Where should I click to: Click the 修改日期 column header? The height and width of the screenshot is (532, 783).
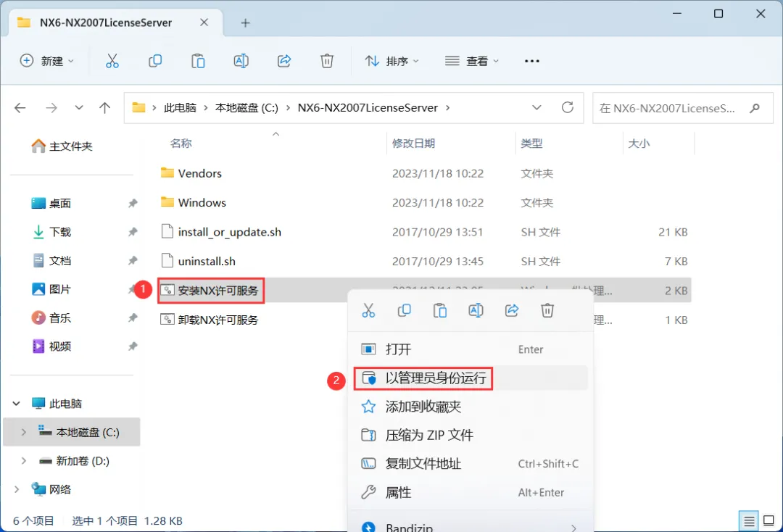(x=413, y=144)
